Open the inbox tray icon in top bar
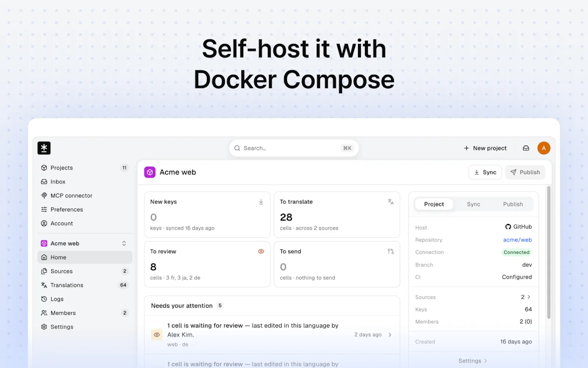Viewport: 588px width, 368px height. click(x=526, y=148)
